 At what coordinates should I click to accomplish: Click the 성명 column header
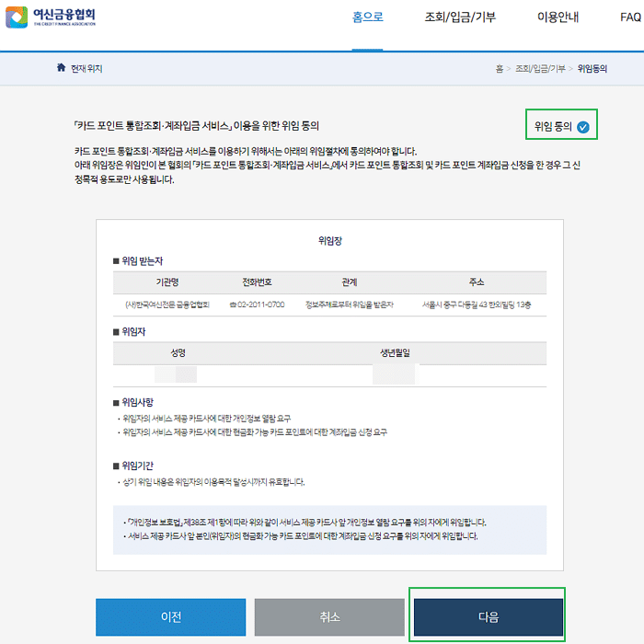point(178,352)
